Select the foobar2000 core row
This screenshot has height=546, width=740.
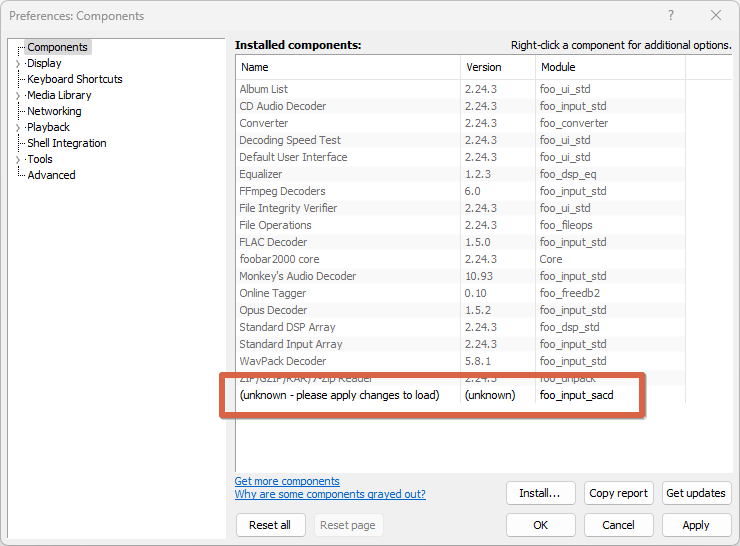(x=460, y=259)
